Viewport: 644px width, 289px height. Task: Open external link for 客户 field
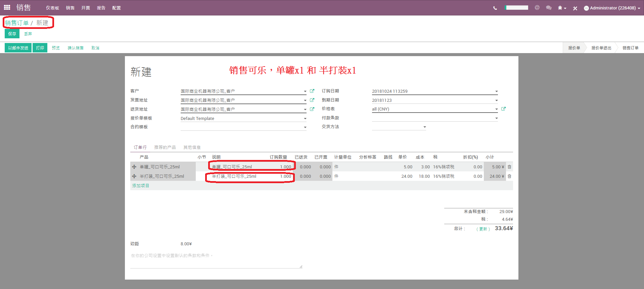coord(312,91)
